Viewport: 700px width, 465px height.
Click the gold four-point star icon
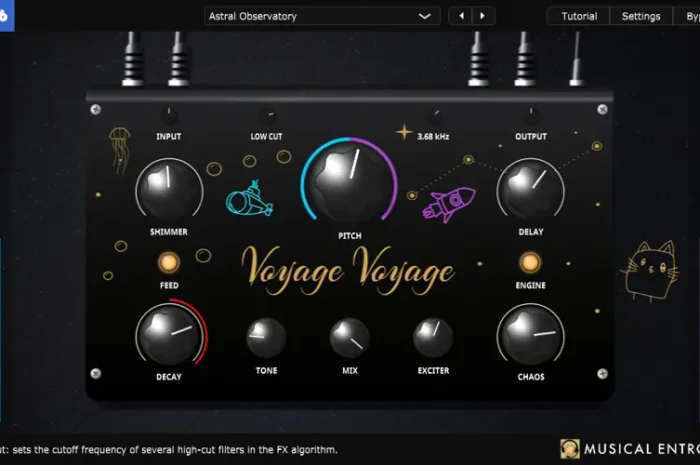click(x=404, y=132)
